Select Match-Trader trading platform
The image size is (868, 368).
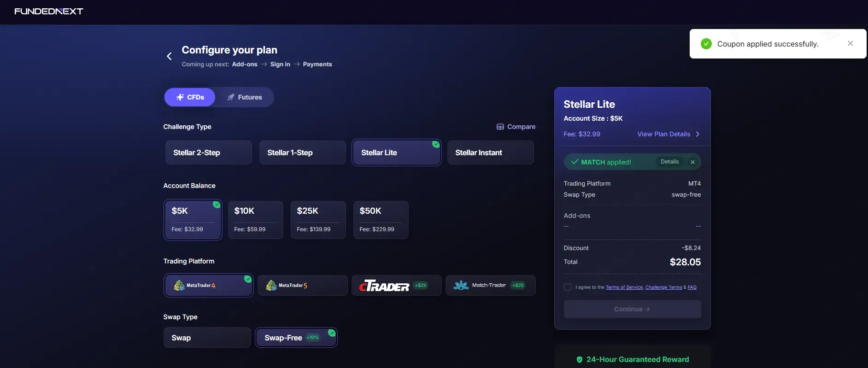[491, 286]
